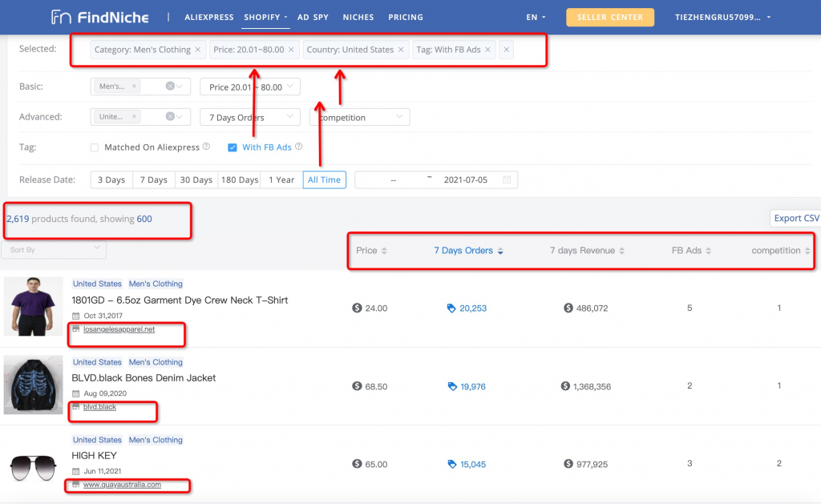Viewport: 821px width, 504px height.
Task: Open the 1801GD Garment Dye Crew Neck T-Shirt title
Action: [x=180, y=300]
